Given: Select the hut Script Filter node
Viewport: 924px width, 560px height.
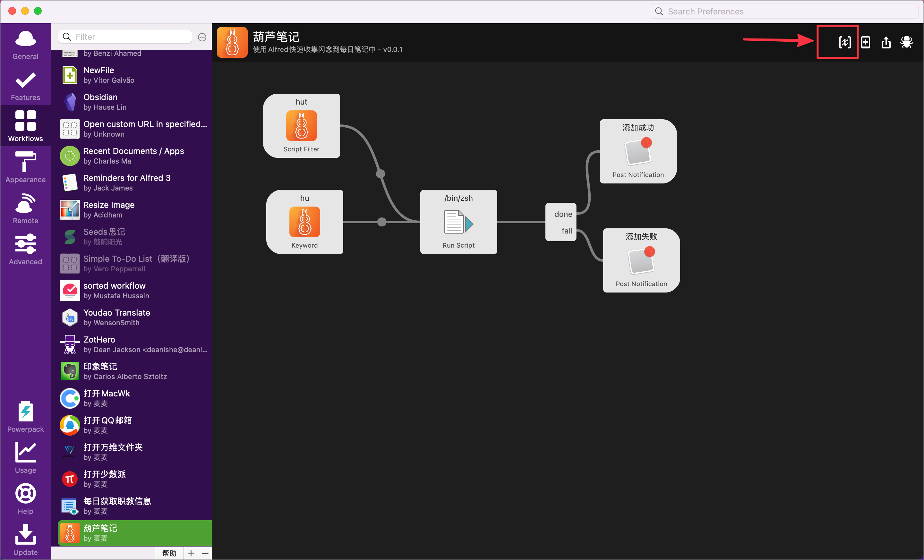Looking at the screenshot, I should (x=301, y=126).
